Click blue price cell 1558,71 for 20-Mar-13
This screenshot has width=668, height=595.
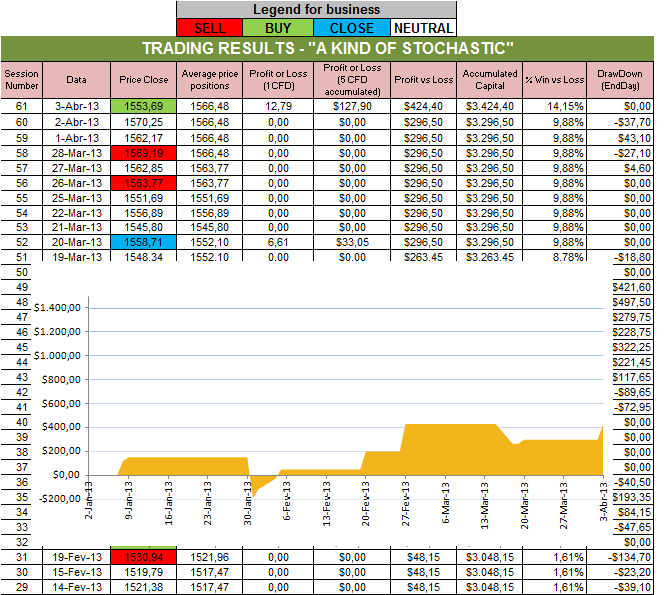(144, 242)
